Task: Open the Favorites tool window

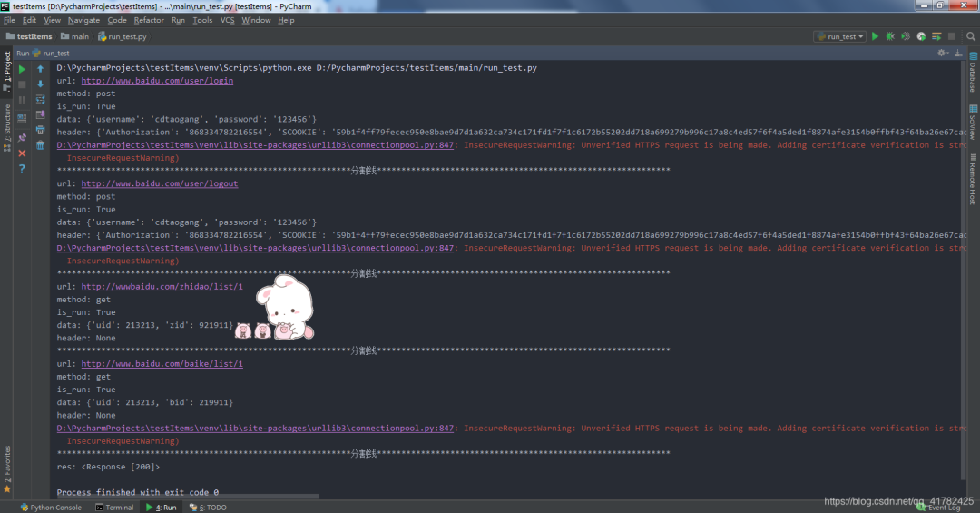Action: (7, 469)
